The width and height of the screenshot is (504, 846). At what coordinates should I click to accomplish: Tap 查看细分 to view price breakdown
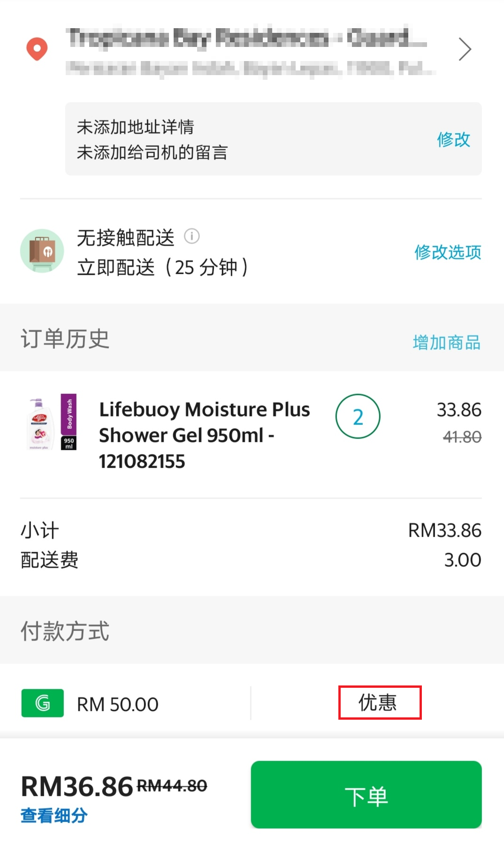54,816
